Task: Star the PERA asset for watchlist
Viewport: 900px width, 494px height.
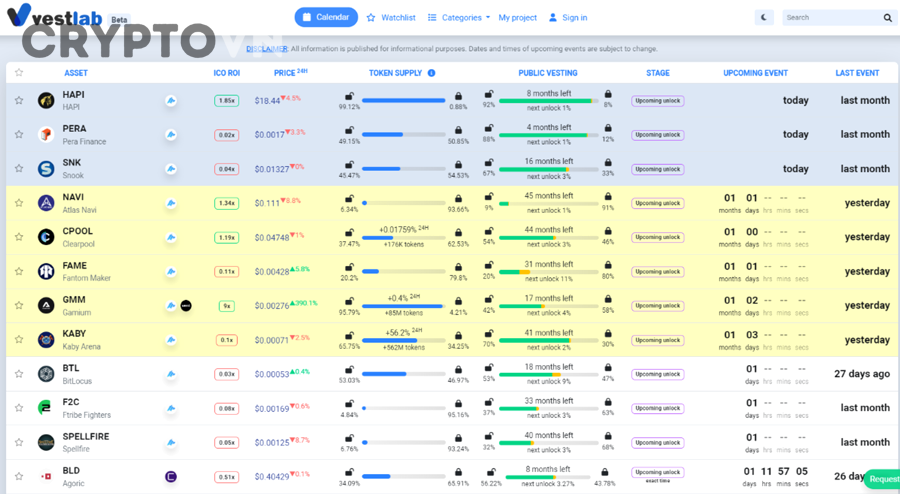Action: point(19,134)
